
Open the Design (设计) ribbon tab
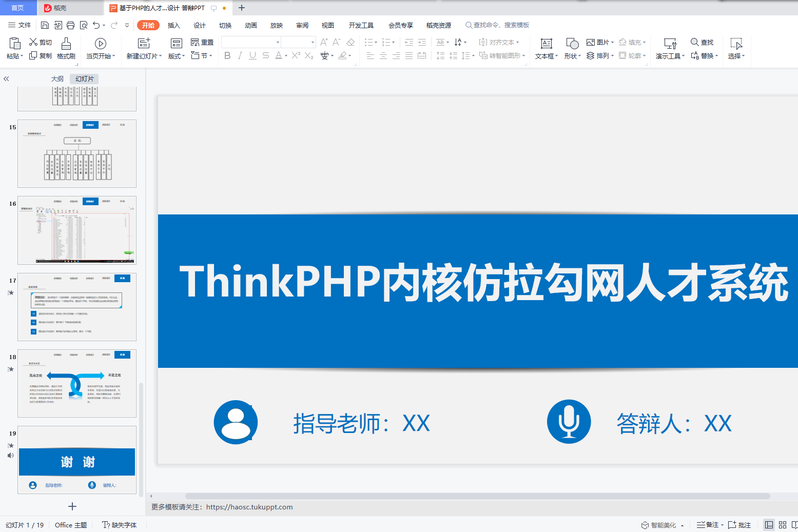point(200,25)
